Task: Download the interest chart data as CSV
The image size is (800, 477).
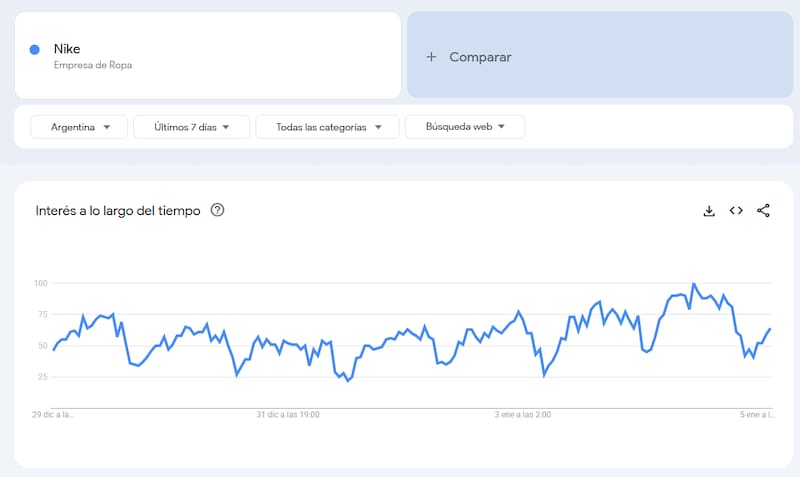Action: coord(709,210)
